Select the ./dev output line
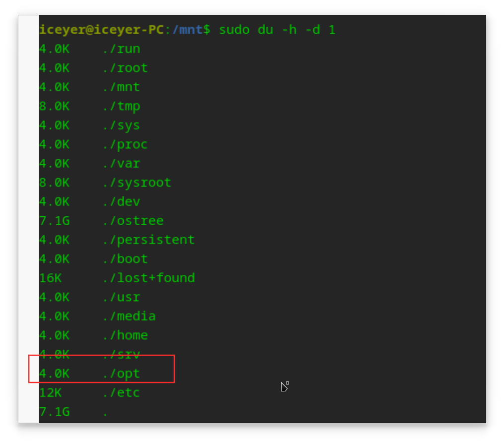 tap(90, 202)
